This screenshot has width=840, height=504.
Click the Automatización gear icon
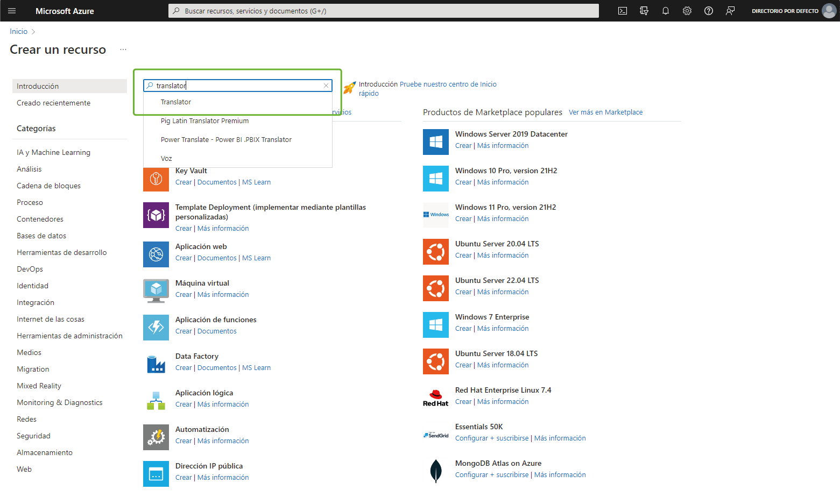click(156, 437)
